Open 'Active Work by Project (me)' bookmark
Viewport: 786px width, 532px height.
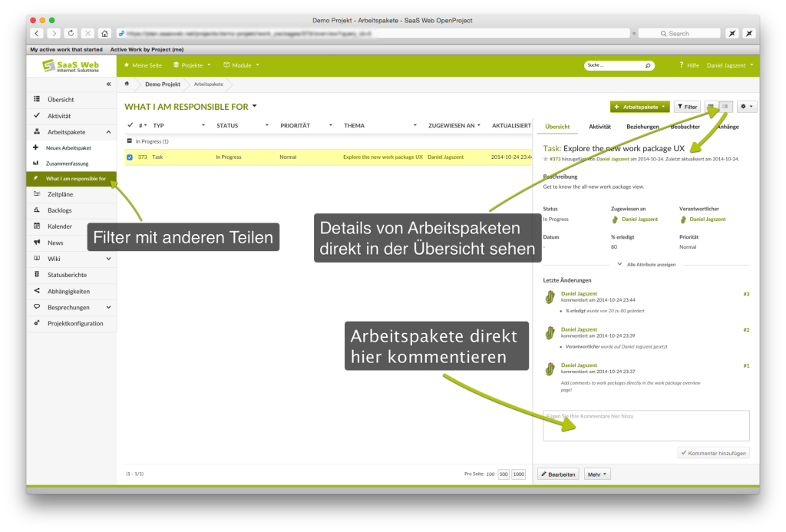[x=147, y=50]
